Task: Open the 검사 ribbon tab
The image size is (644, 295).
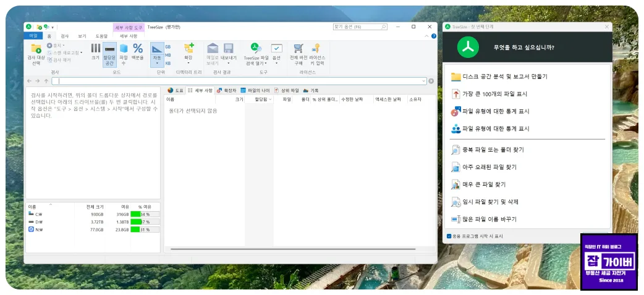Action: pyautogui.click(x=65, y=36)
